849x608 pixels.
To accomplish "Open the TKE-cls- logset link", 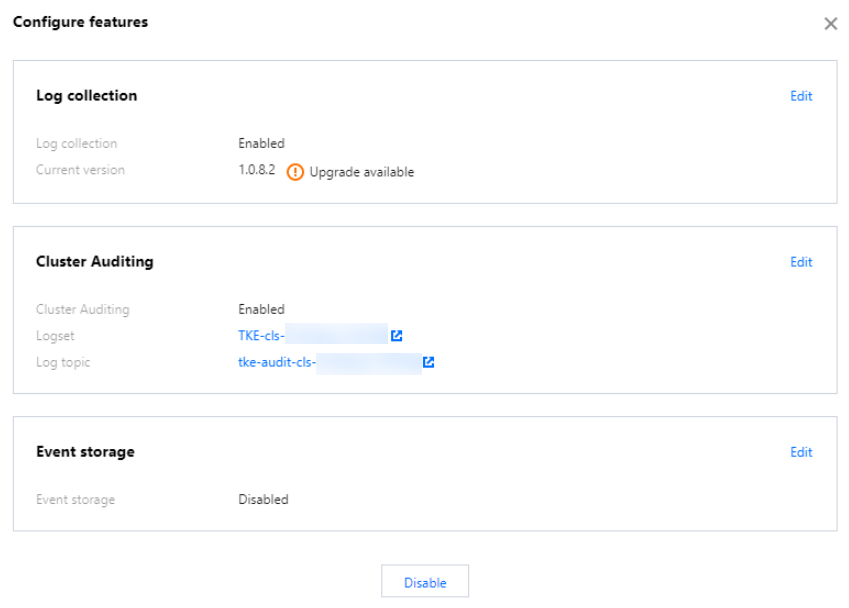I will 262,336.
